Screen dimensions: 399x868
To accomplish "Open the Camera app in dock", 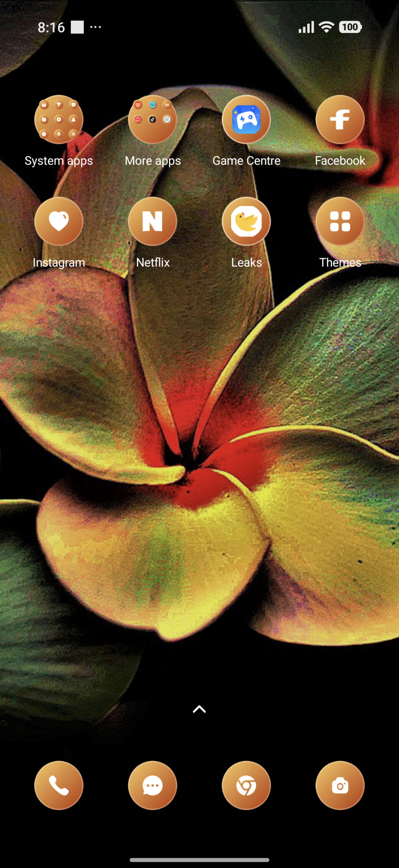I will (340, 786).
